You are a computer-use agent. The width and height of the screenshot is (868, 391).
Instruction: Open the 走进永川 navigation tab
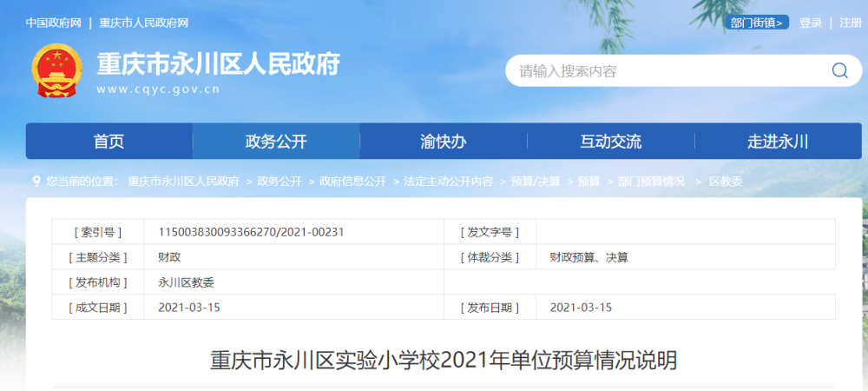pos(778,142)
